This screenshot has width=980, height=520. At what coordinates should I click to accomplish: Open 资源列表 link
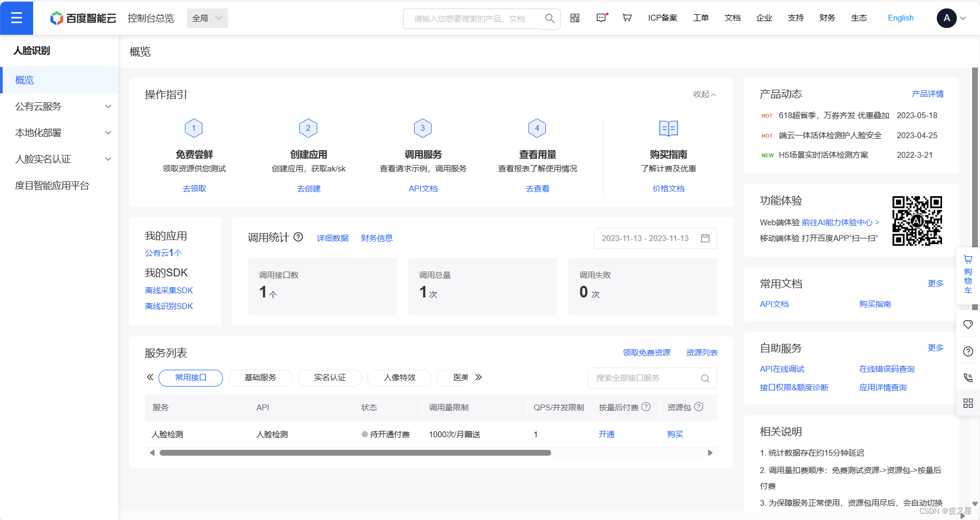pyautogui.click(x=702, y=353)
